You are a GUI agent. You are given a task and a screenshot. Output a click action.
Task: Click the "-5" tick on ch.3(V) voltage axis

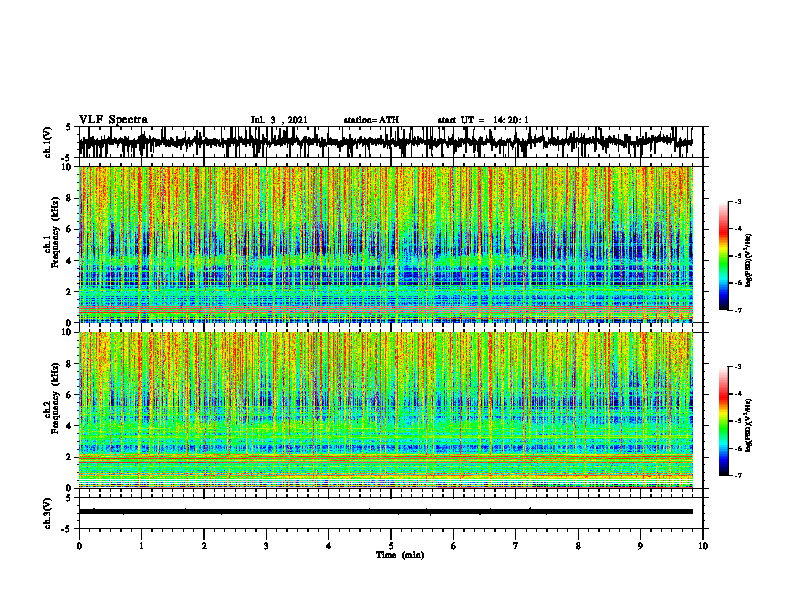click(67, 529)
